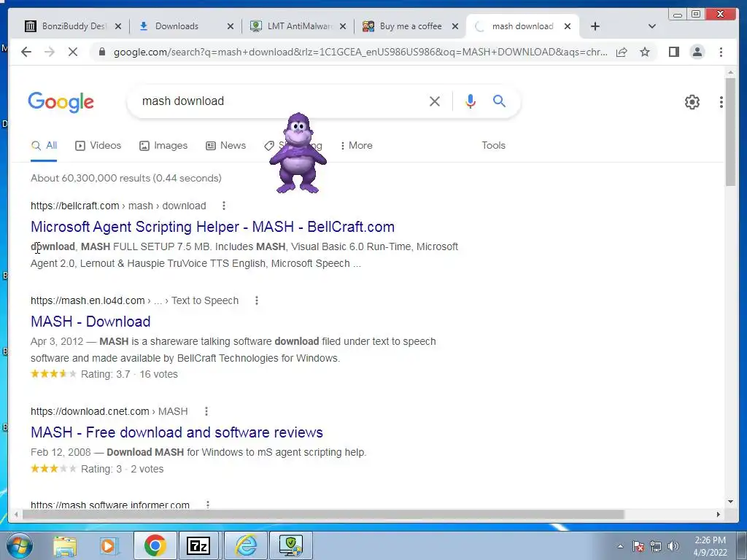This screenshot has width=747, height=560.
Task: Open Google search Tools
Action: [x=493, y=145]
